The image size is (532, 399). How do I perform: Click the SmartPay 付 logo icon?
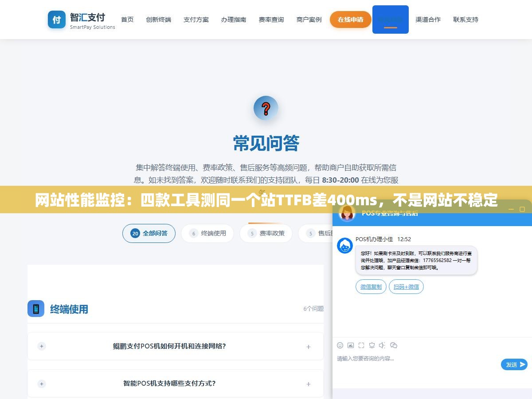tap(56, 20)
